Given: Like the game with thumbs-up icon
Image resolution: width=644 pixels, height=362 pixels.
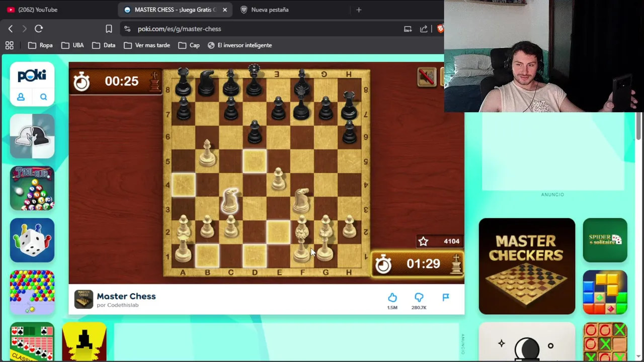Looking at the screenshot, I should coord(392,297).
